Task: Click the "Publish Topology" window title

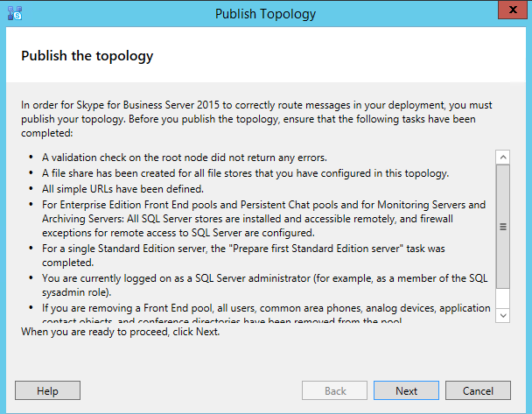Action: (265, 14)
